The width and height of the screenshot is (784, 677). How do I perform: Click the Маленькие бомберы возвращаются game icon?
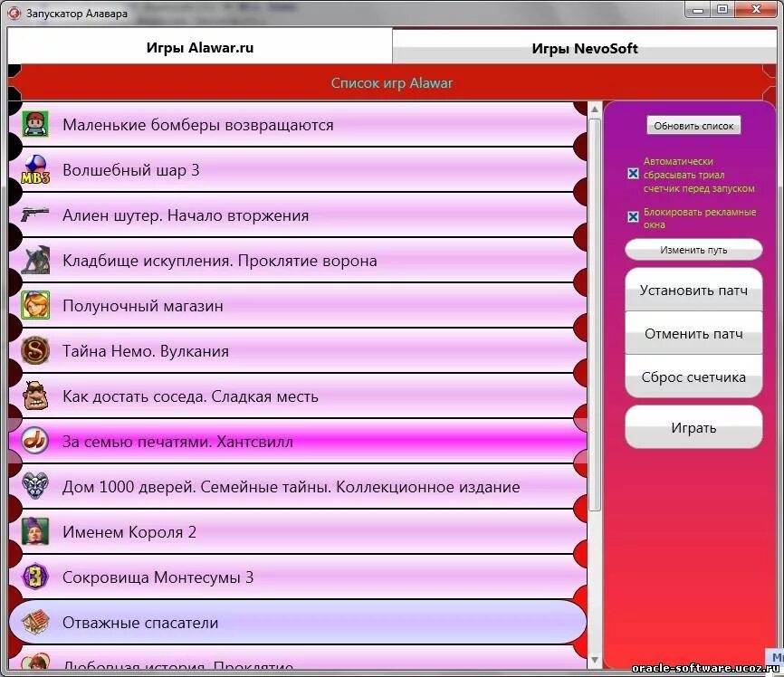[x=35, y=124]
